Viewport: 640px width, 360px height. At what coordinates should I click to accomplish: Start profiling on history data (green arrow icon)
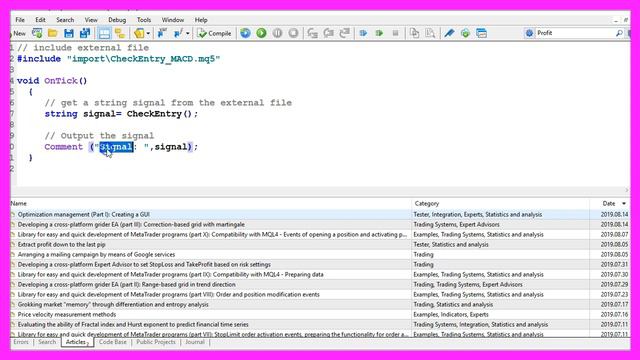[379, 33]
